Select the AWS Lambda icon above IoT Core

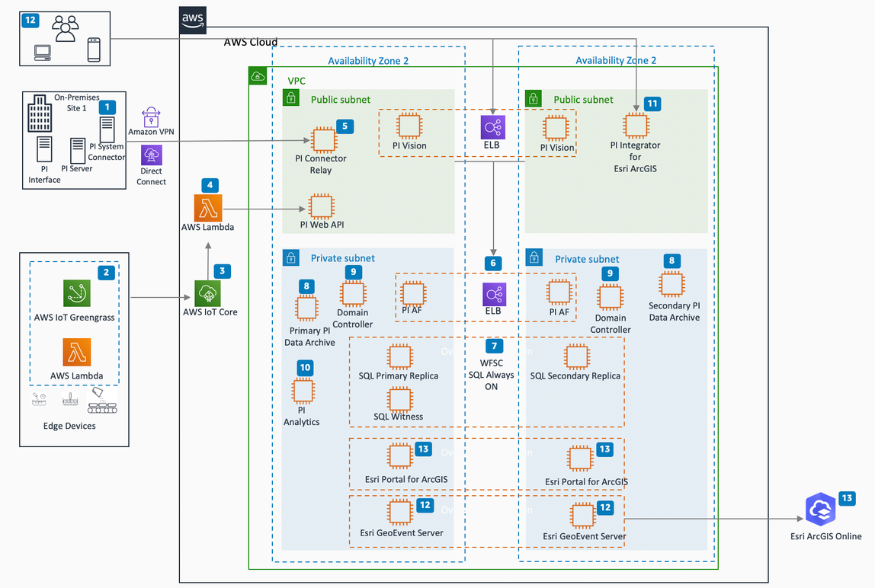pos(208,208)
